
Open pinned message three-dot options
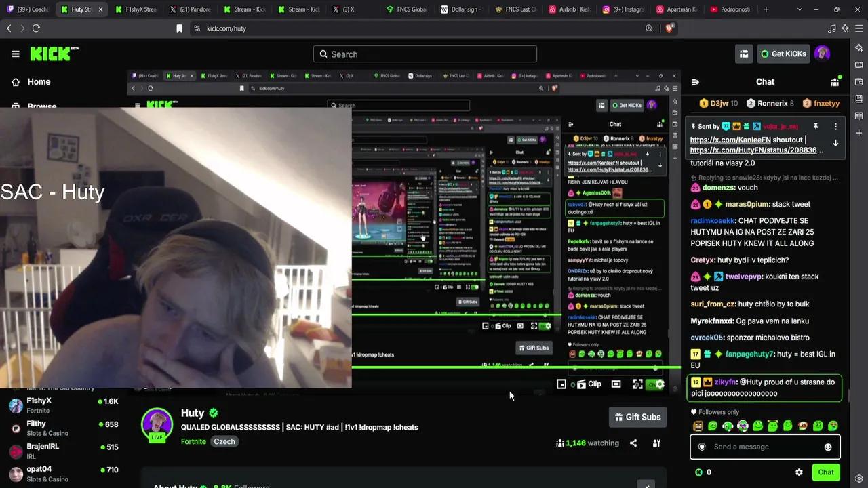point(835,127)
